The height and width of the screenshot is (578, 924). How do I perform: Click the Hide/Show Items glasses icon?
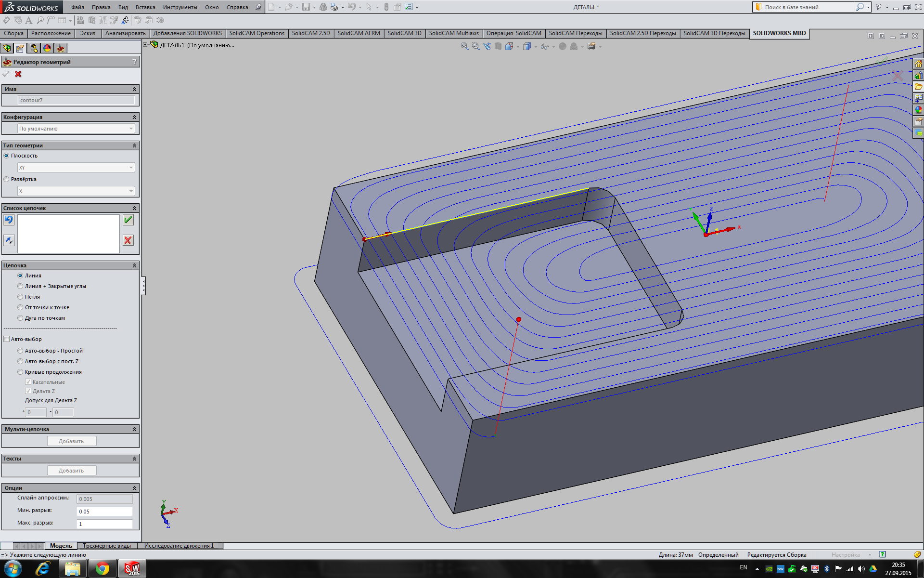[545, 47]
